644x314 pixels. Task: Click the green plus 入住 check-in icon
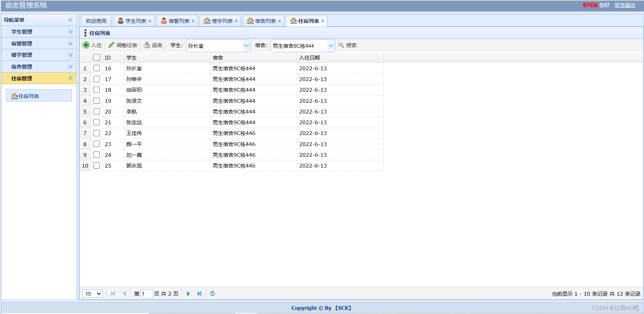[x=86, y=45]
